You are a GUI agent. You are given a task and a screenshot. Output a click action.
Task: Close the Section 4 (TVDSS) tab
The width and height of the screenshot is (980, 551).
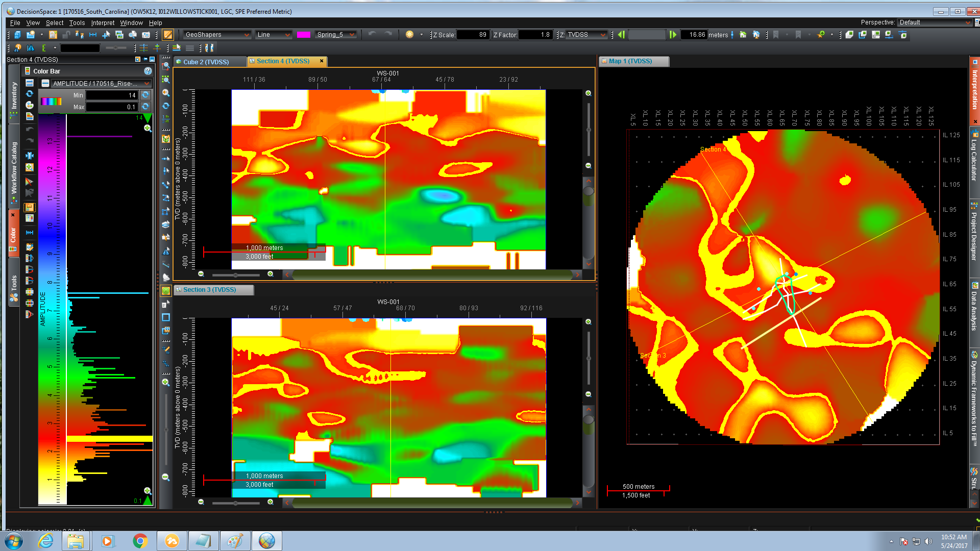[322, 61]
